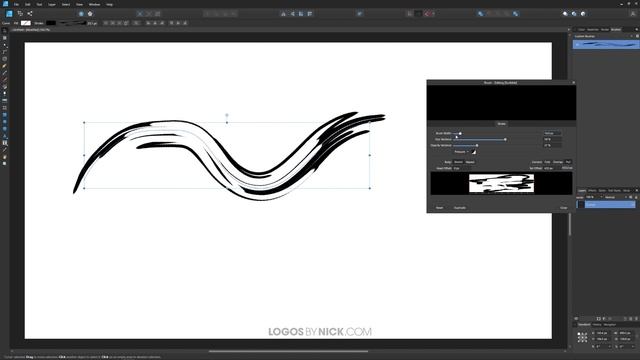Image resolution: width=640 pixels, height=360 pixels.
Task: Open the Brushes panel tab
Action: [x=616, y=29]
